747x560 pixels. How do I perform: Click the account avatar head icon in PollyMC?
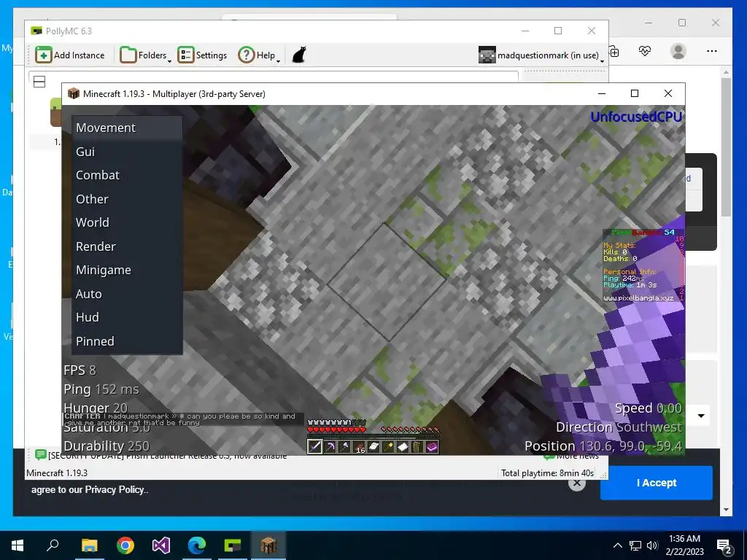pyautogui.click(x=487, y=55)
